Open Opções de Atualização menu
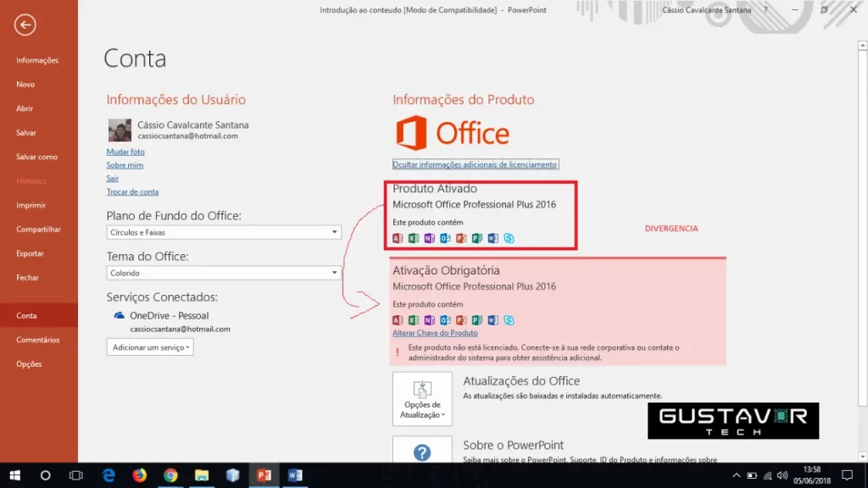The image size is (868, 488). tap(422, 399)
